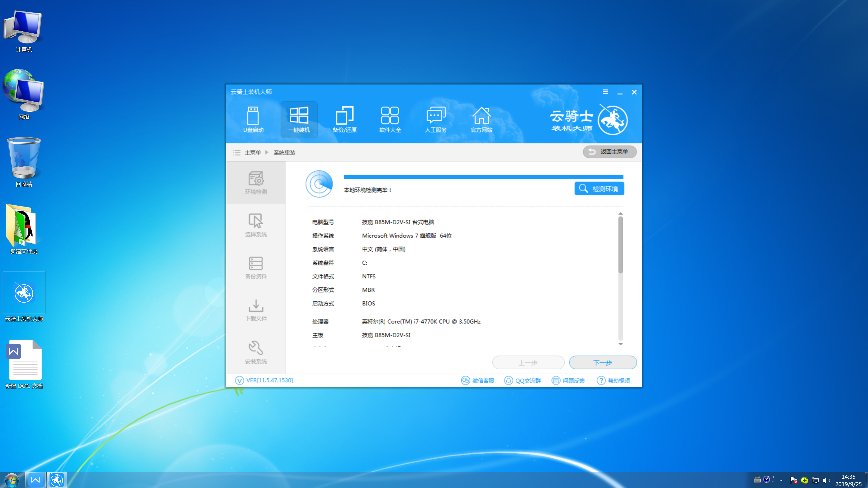Select NTFS file format value
This screenshot has height=488, width=868.
[369, 276]
